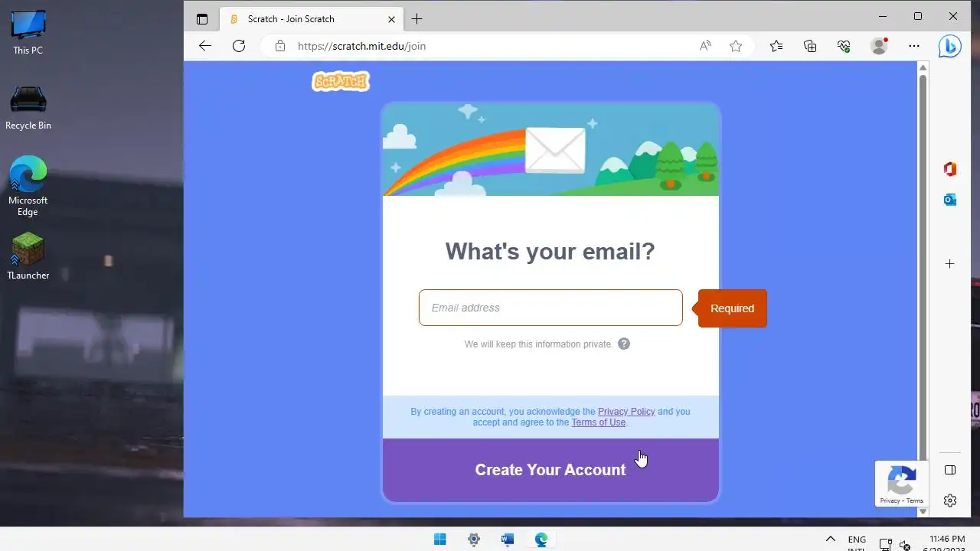Open Word from the taskbar
The image size is (980, 551).
click(x=508, y=540)
